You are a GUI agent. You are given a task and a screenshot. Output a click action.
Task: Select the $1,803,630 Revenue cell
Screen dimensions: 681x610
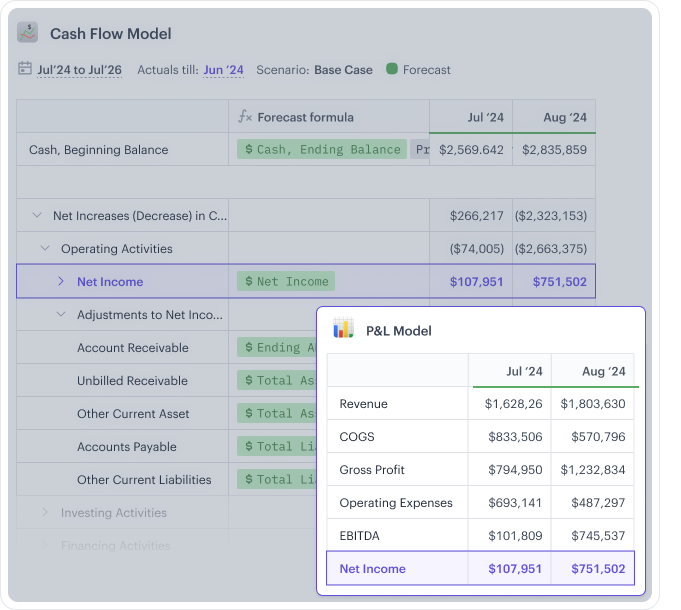(x=592, y=403)
